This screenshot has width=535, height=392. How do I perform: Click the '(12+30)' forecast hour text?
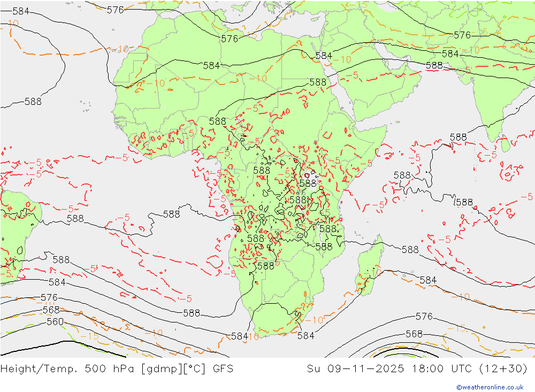503,369
